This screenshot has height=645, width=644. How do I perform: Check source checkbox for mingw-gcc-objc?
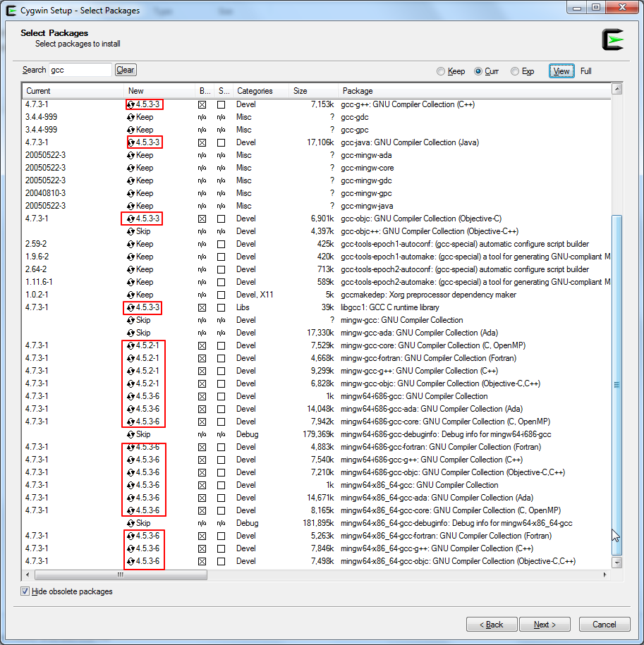coord(221,383)
